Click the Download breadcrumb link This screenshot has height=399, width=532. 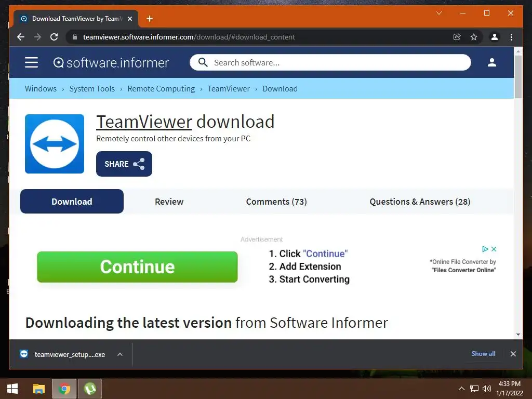pos(280,88)
